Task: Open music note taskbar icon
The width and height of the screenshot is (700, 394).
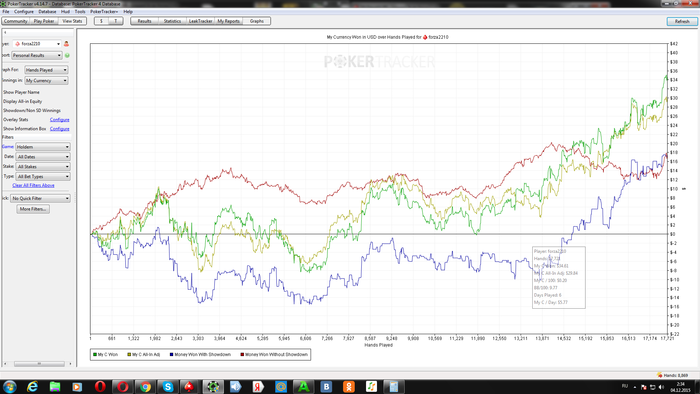Action: tap(371, 386)
